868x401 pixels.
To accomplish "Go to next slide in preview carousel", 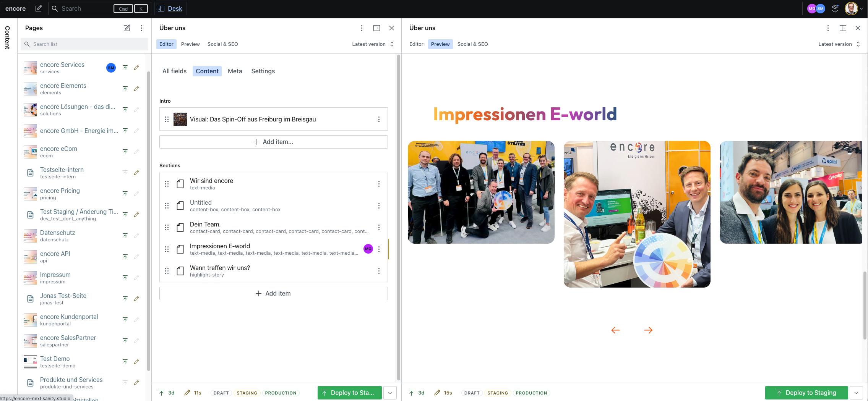I will (x=648, y=330).
